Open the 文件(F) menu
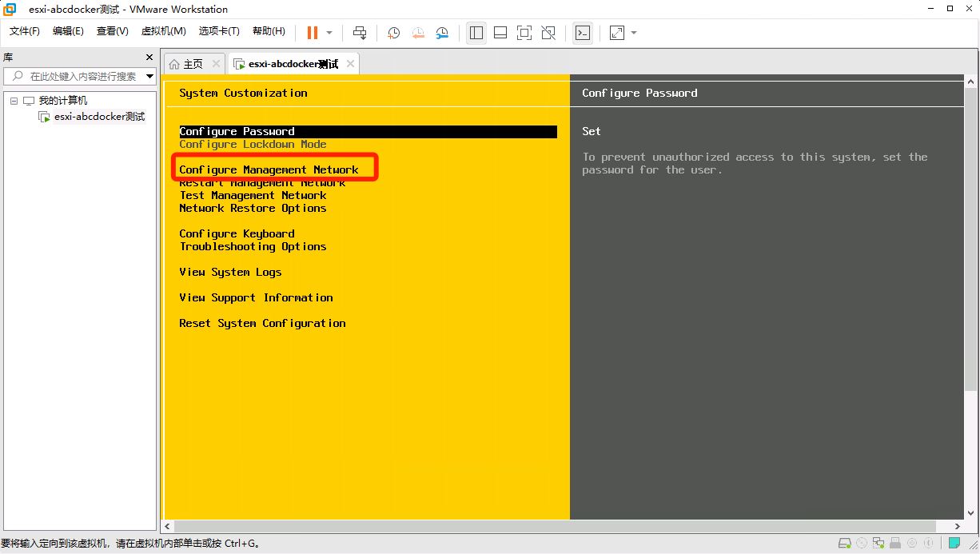Viewport: 980px width, 554px height. pos(25,31)
